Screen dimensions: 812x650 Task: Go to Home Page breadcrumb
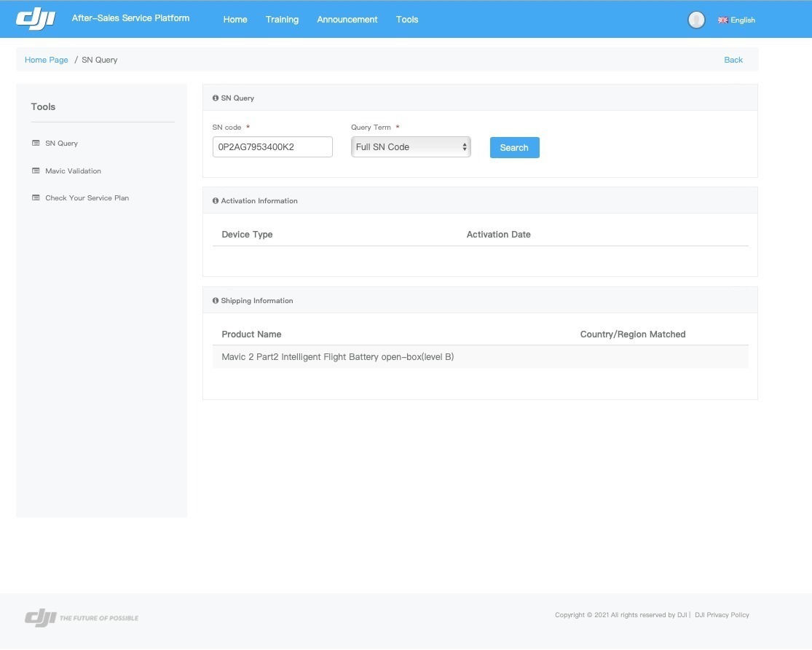click(x=47, y=60)
